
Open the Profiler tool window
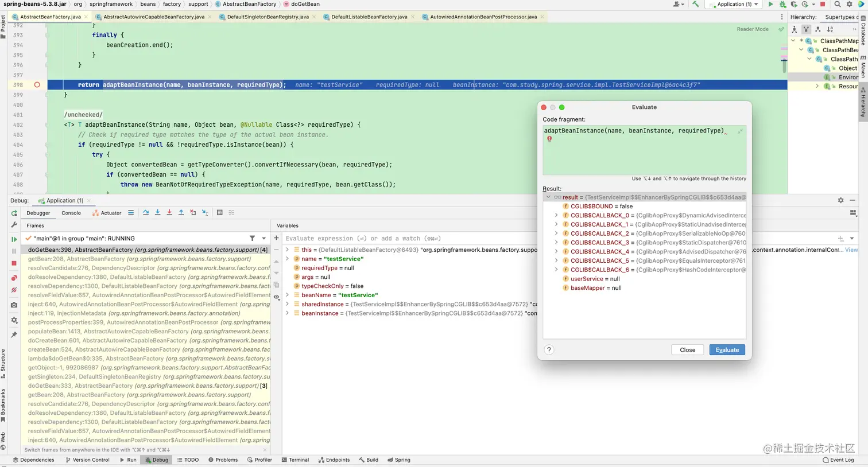(x=259, y=460)
